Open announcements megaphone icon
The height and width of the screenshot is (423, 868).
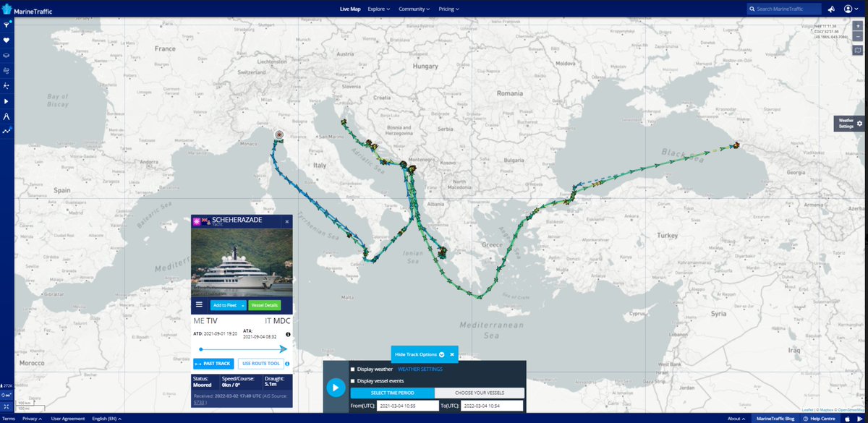point(832,9)
